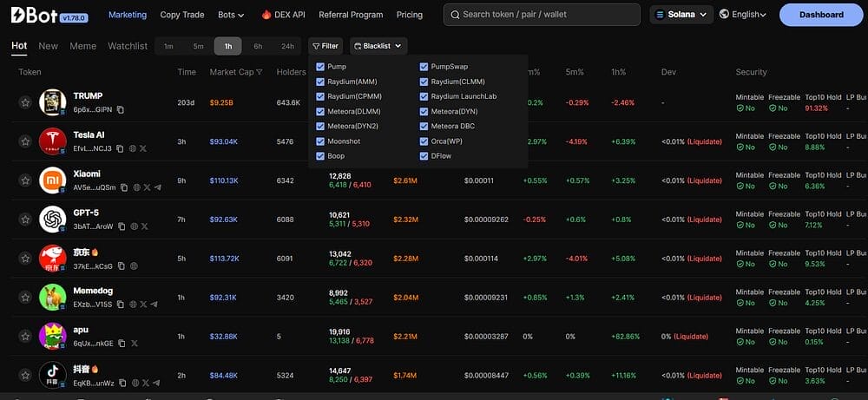Click the Dashboard button
This screenshot has height=400, width=868.
click(x=821, y=15)
